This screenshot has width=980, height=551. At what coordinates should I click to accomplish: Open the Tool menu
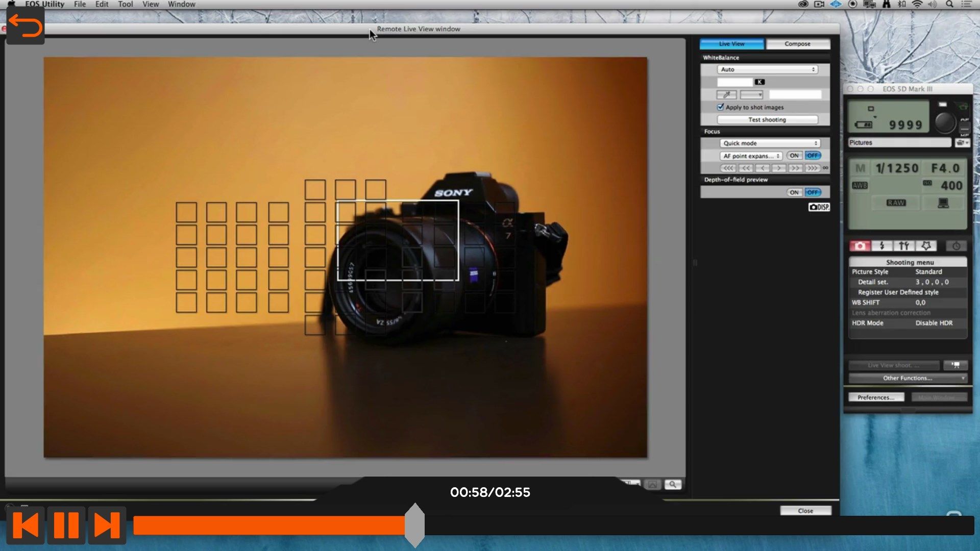[x=126, y=4]
